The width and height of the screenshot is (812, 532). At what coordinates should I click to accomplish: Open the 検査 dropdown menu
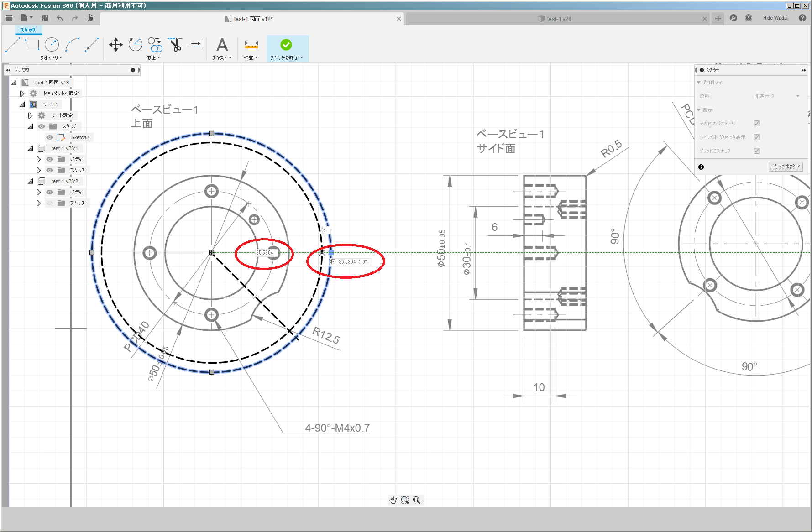click(251, 58)
